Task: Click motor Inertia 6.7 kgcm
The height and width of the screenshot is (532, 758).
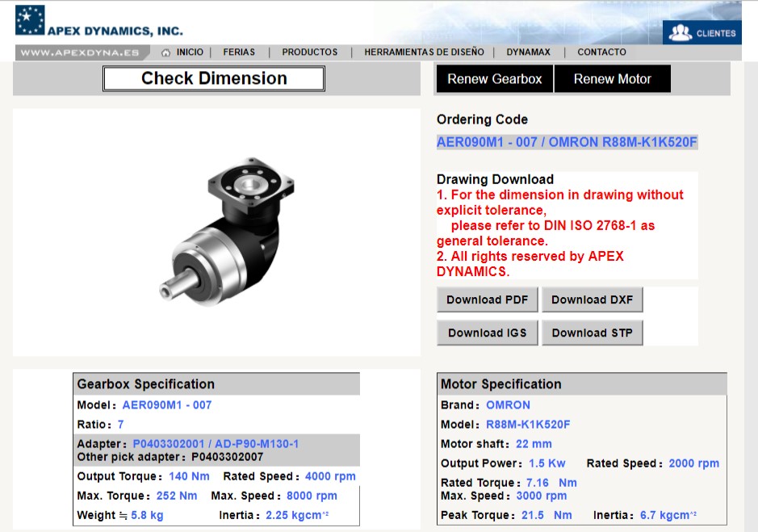Action: click(668, 515)
